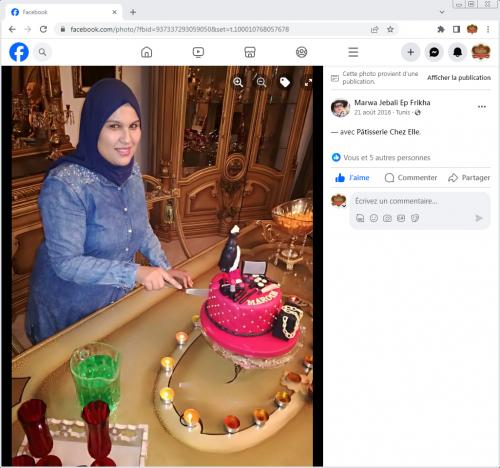This screenshot has width=500, height=468.
Task: Insert an avatar sticker in comment
Action: 360,218
